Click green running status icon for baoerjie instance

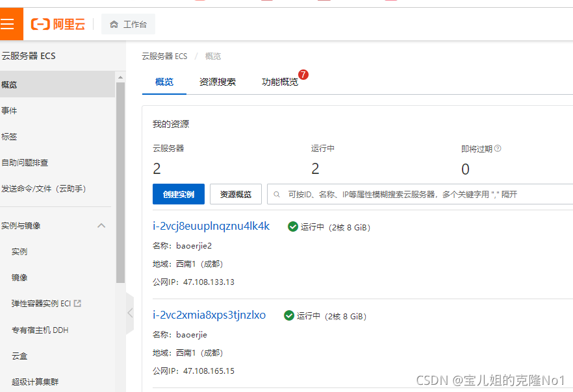click(x=289, y=315)
